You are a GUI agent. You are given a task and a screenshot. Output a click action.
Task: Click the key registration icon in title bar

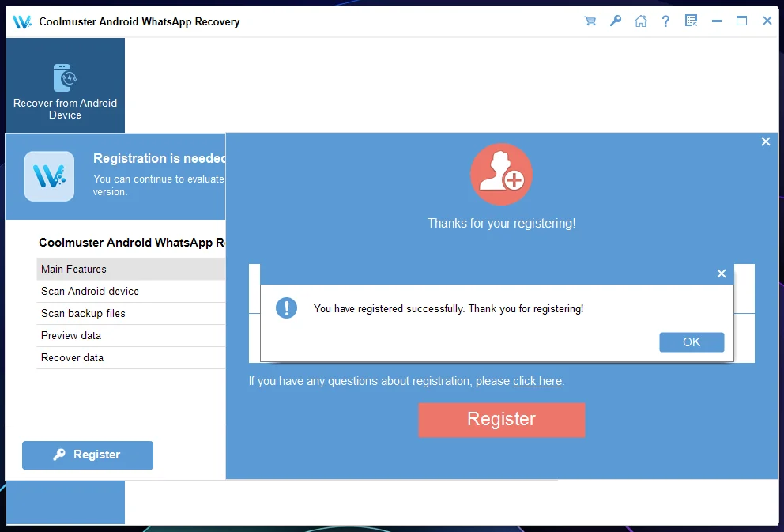[x=616, y=21]
